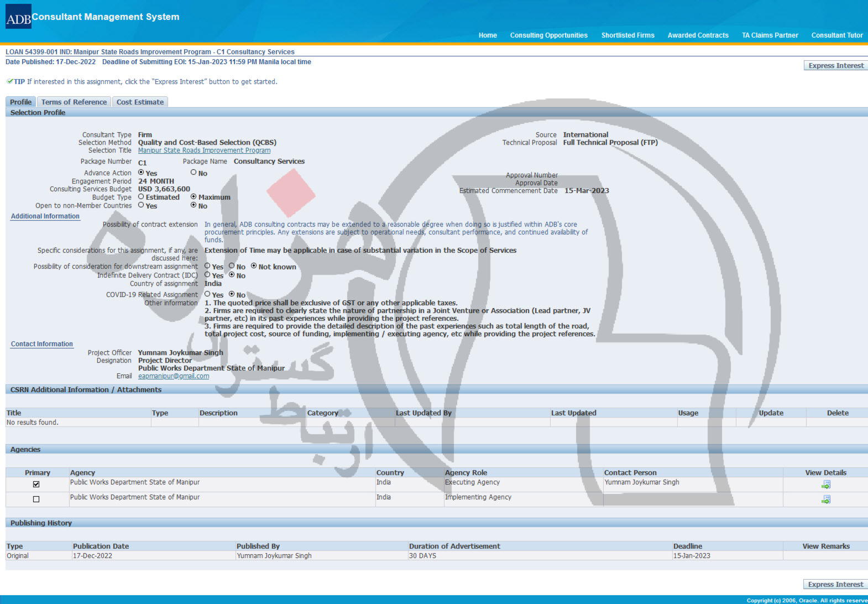868x604 pixels.
Task: Select Advance Action No radio button
Action: (x=194, y=173)
